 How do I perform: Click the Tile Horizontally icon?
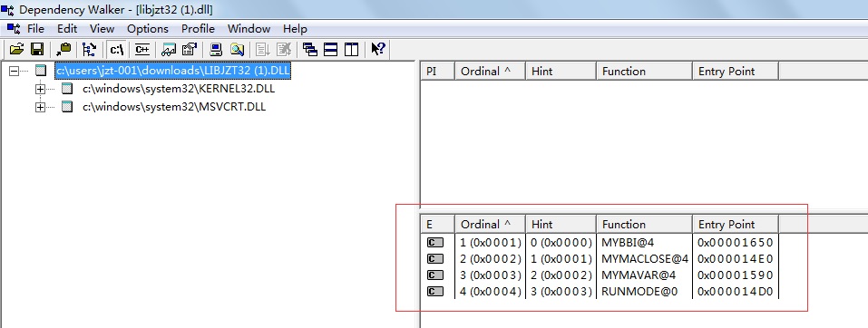pos(331,49)
